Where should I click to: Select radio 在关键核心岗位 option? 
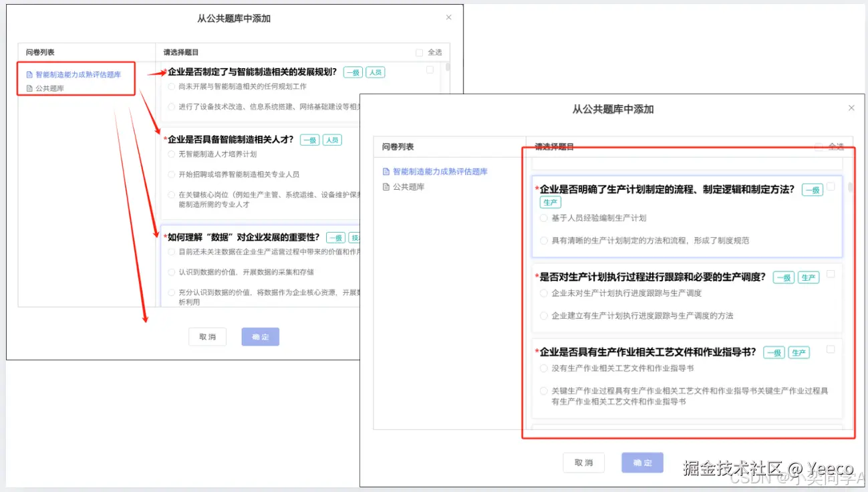(x=172, y=195)
